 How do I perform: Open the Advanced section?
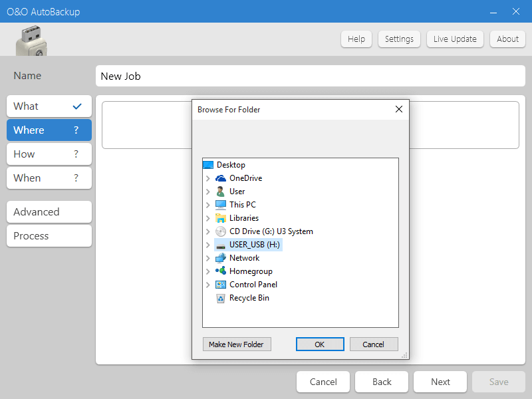click(49, 211)
